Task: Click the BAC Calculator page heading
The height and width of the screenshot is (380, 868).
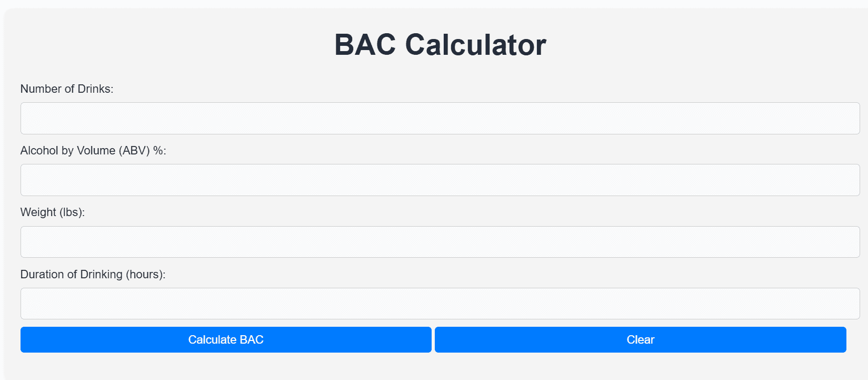Action: (440, 44)
